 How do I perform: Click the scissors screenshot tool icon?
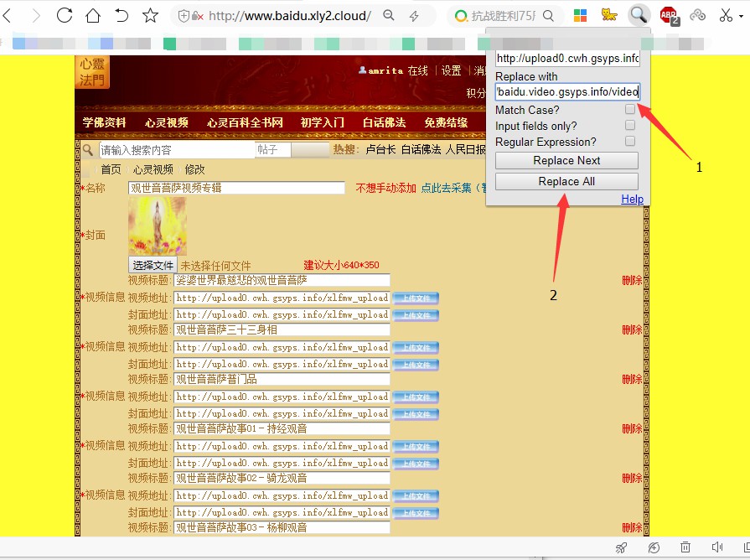click(x=726, y=15)
